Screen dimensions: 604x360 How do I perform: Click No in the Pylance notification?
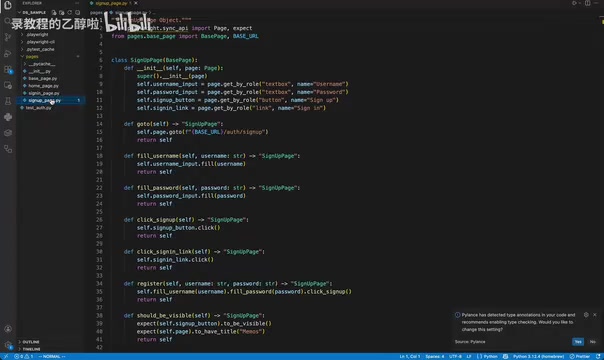(x=592, y=342)
